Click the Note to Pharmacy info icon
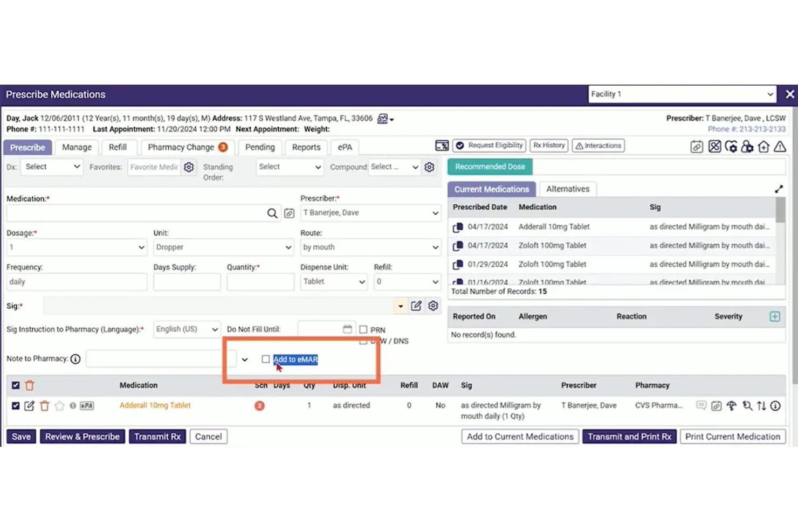Screen dimensions: 798x532 [x=75, y=359]
